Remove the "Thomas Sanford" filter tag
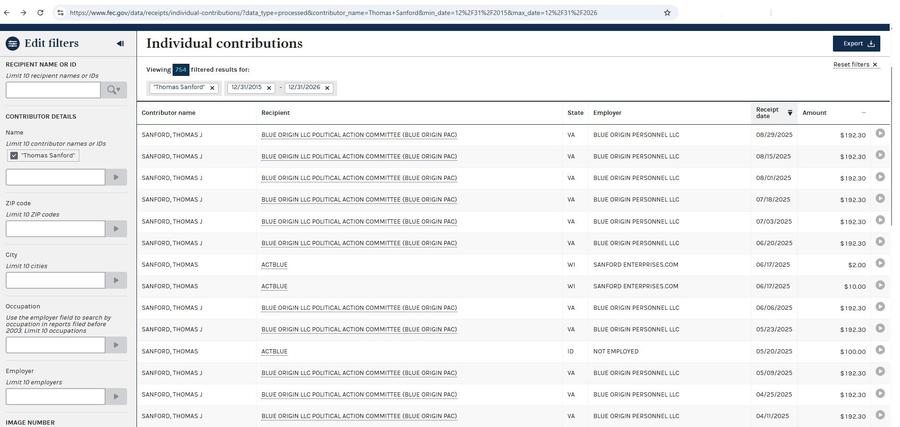 (x=212, y=88)
